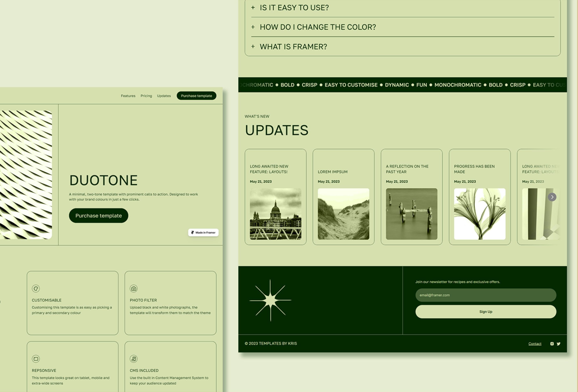Click the Photo Filter camera icon
Viewport: 578px width, 392px height.
coord(134,289)
